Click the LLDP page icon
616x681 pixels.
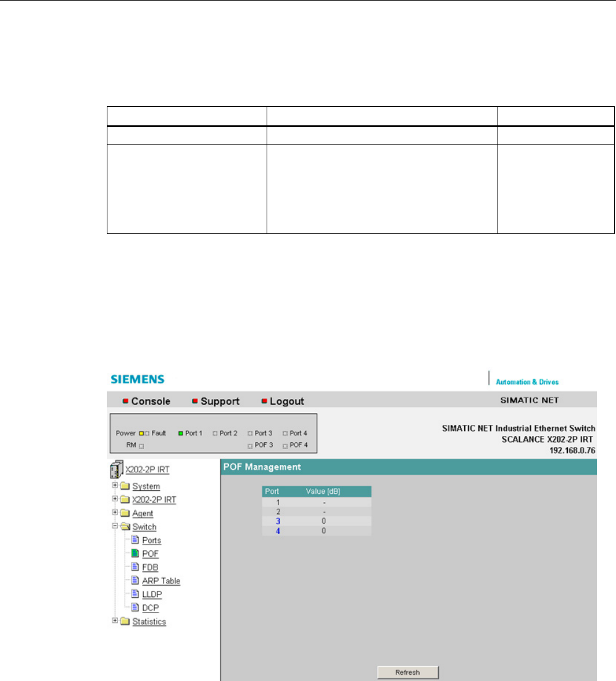coord(135,593)
